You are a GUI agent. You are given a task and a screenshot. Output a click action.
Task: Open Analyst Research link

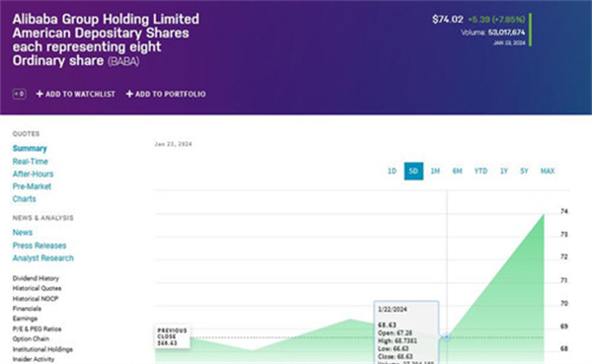(x=43, y=258)
